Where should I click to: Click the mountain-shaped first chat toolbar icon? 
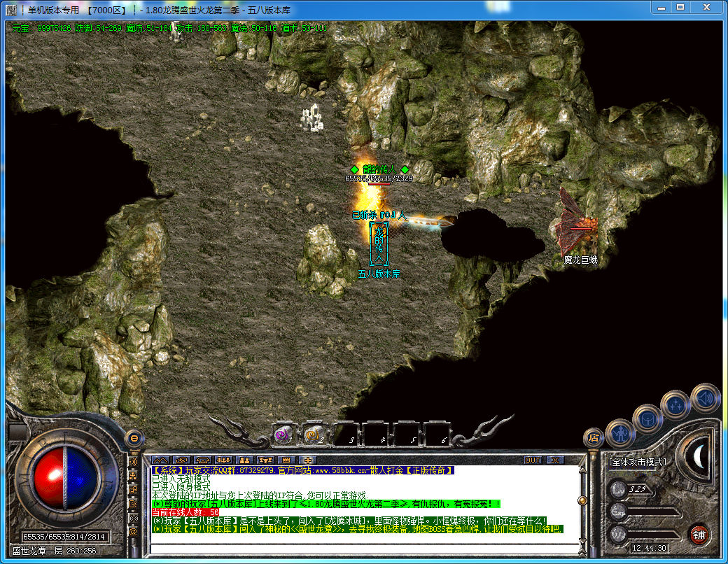coord(160,460)
